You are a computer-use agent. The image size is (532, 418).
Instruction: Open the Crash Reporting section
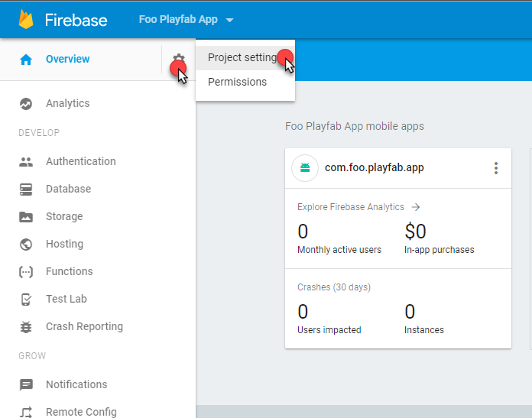coord(84,326)
